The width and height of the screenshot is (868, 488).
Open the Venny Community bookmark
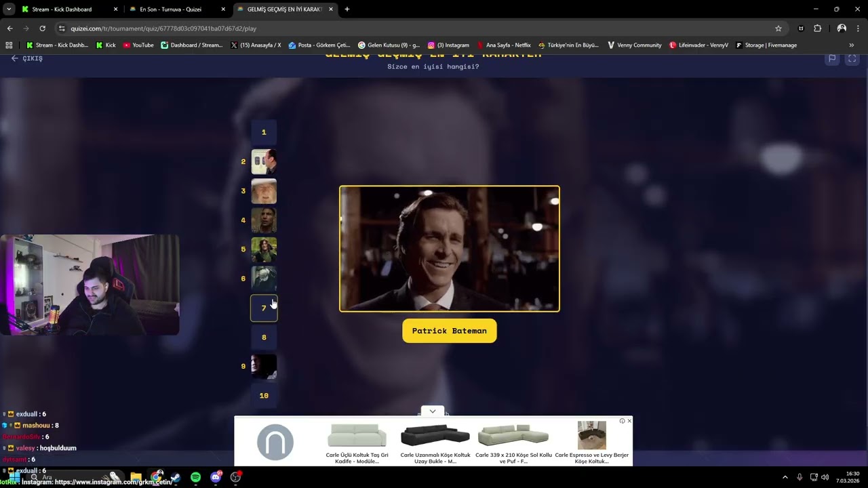tap(634, 45)
